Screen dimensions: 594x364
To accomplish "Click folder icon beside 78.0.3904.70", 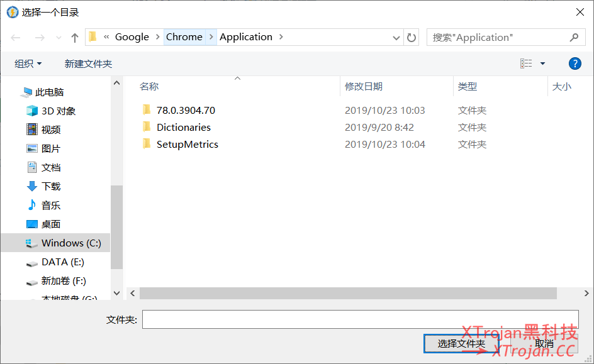I will [x=147, y=110].
